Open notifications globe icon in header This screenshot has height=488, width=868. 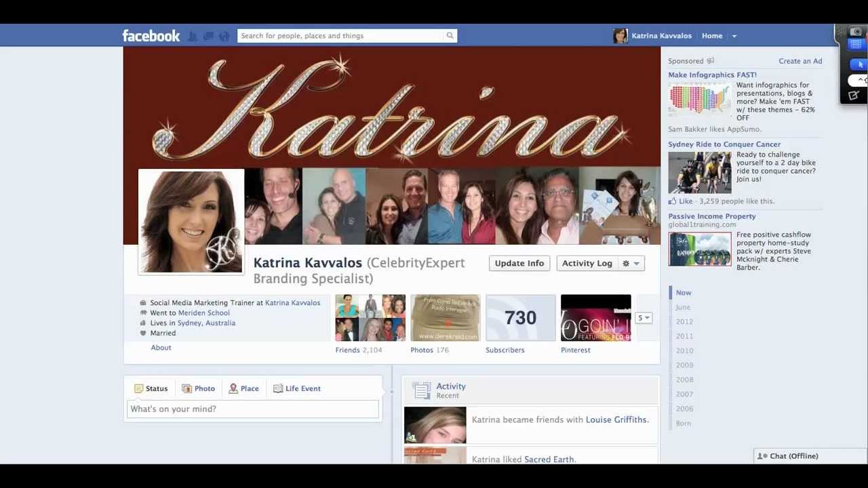tap(224, 36)
